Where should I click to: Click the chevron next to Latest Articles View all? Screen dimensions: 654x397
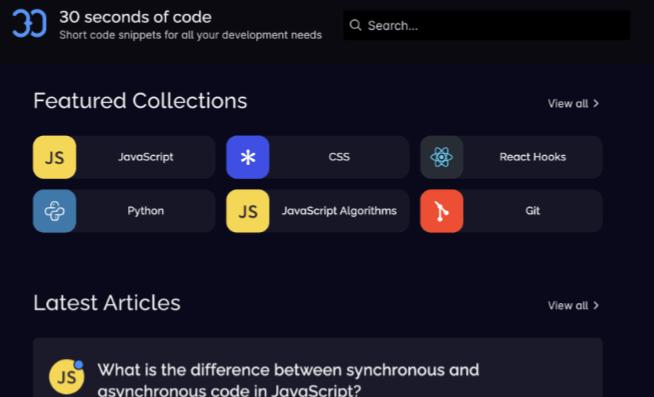click(596, 305)
